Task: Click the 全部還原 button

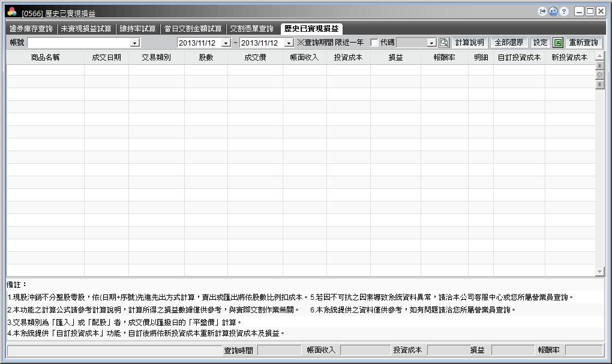Action: (x=509, y=43)
